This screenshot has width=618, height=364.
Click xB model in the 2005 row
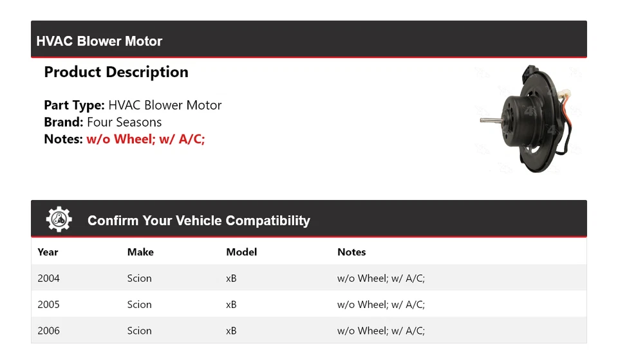[231, 305]
